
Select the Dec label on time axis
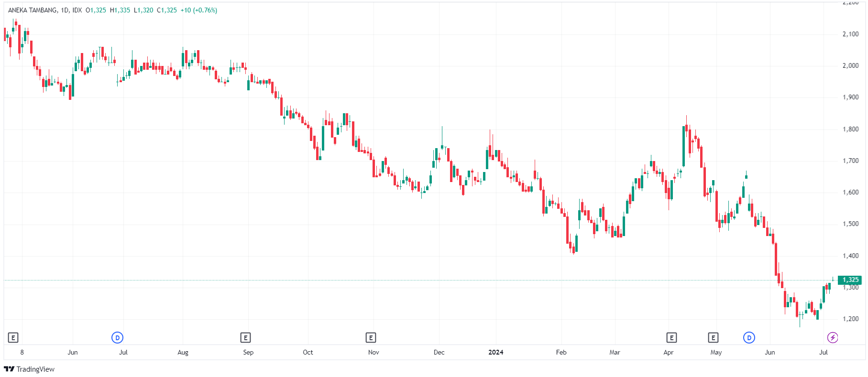click(439, 353)
